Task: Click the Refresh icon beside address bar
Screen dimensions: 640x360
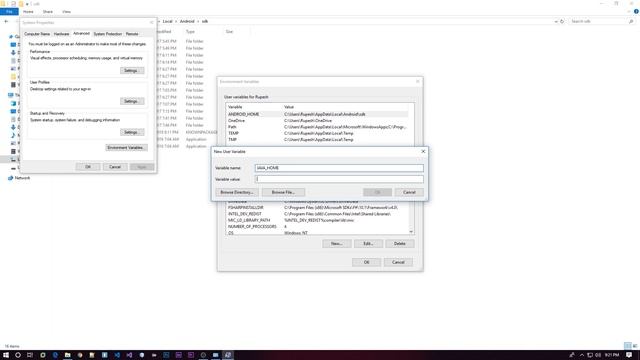Action: [x=562, y=21]
